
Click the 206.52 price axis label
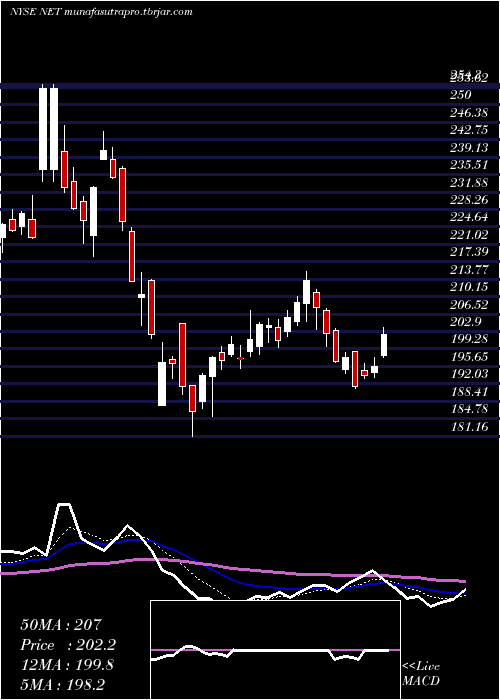tap(469, 304)
